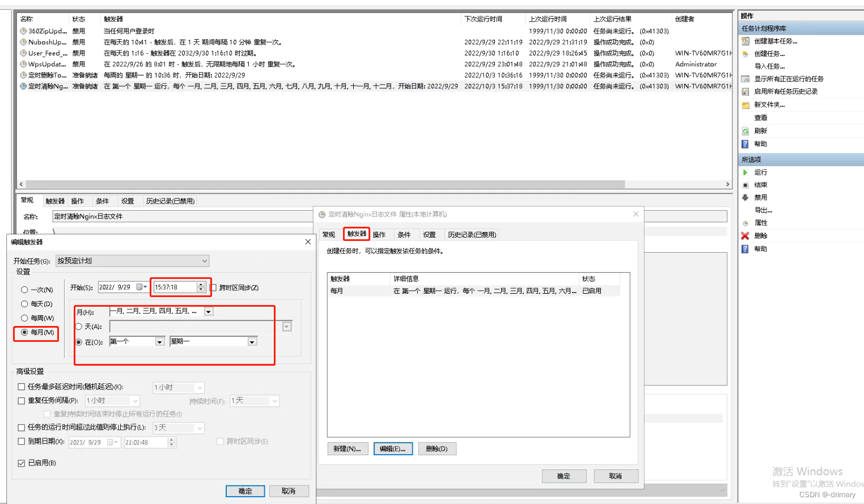Choose the 天(A) radio button
The width and height of the screenshot is (864, 504).
pos(79,327)
